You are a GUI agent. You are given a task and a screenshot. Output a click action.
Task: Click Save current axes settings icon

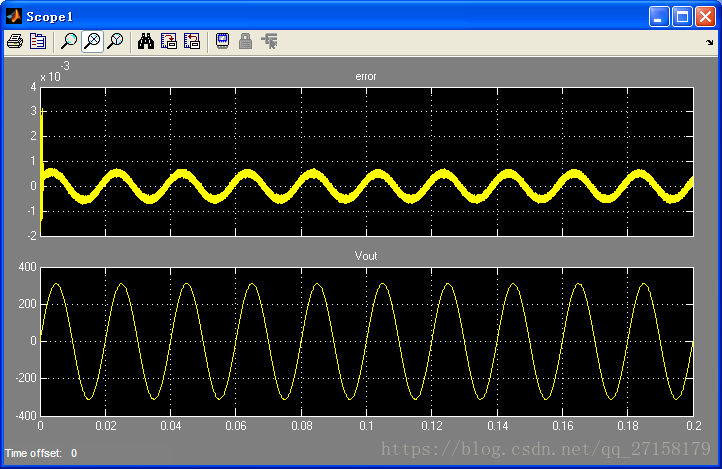(x=169, y=41)
